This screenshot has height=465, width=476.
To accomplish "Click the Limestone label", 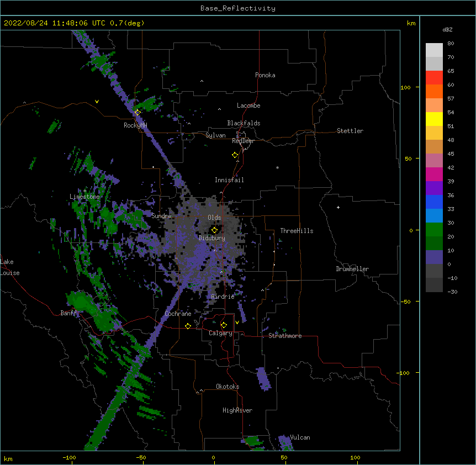I will 84,197.
